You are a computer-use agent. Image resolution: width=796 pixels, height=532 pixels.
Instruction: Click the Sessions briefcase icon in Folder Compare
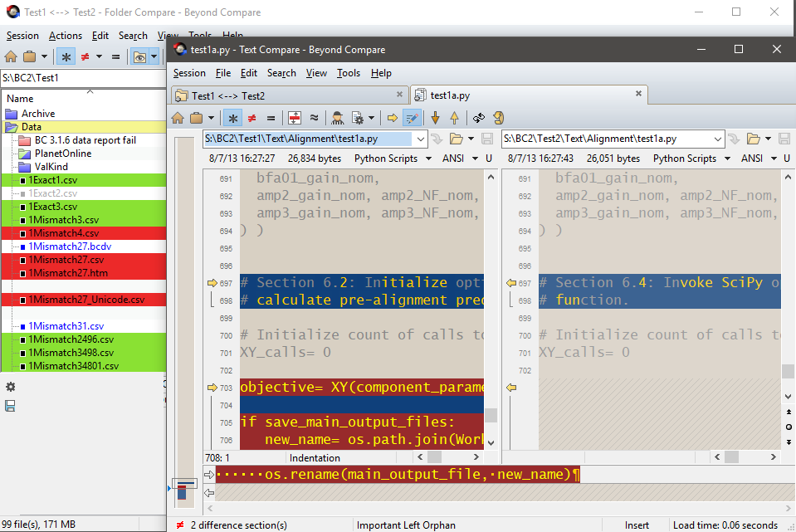point(30,57)
